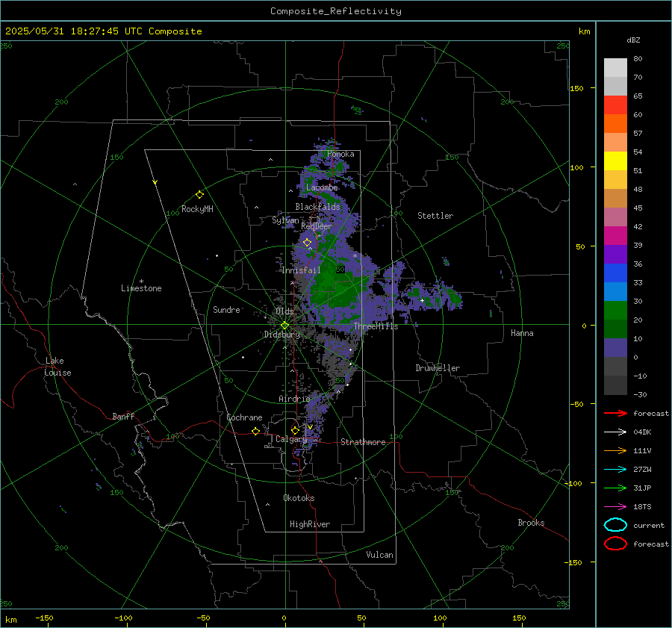Screen dimensions: 672x628
Task: Click the Drumheller label on map
Action: click(x=438, y=368)
